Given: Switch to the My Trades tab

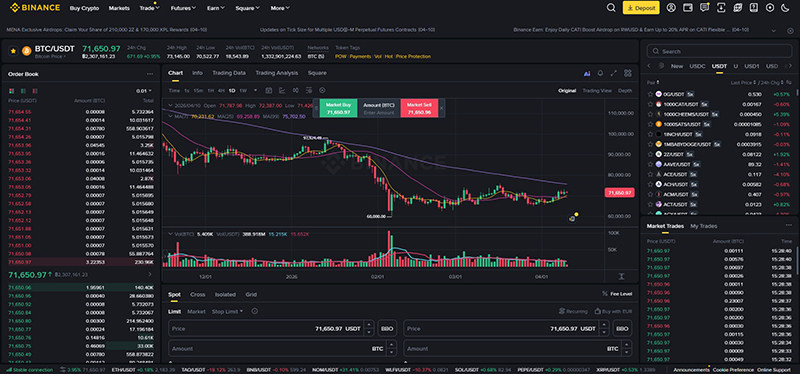Looking at the screenshot, I should click(704, 226).
